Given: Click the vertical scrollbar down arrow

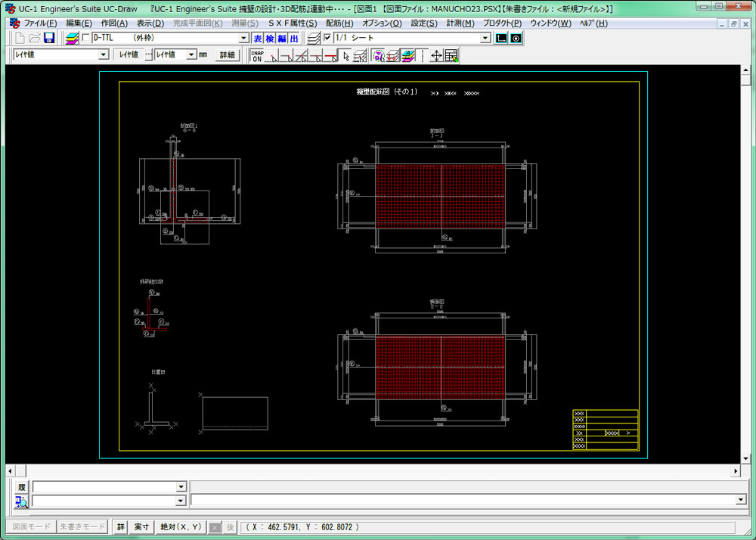Looking at the screenshot, I should pyautogui.click(x=745, y=458).
